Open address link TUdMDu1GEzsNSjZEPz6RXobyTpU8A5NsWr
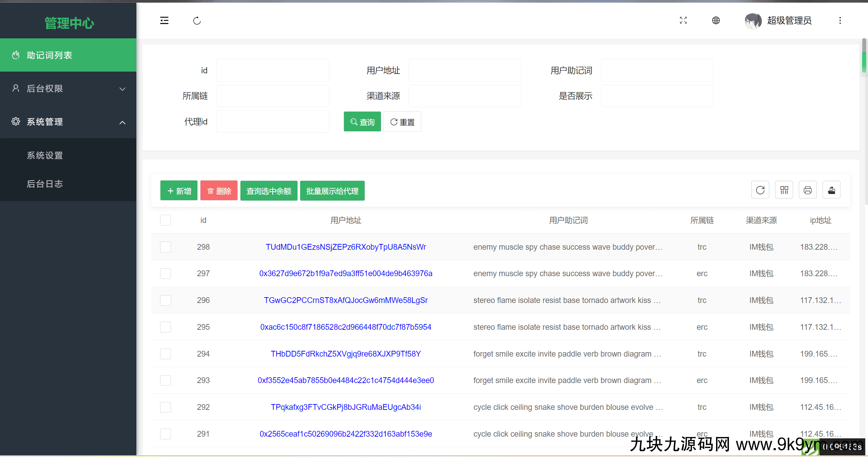 coord(346,247)
